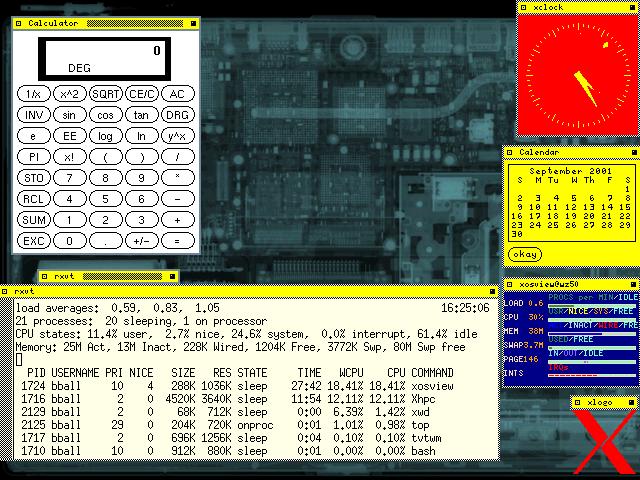Click the MEM meter bar in xosview
The width and height of the screenshot is (640, 480).
click(x=592, y=334)
